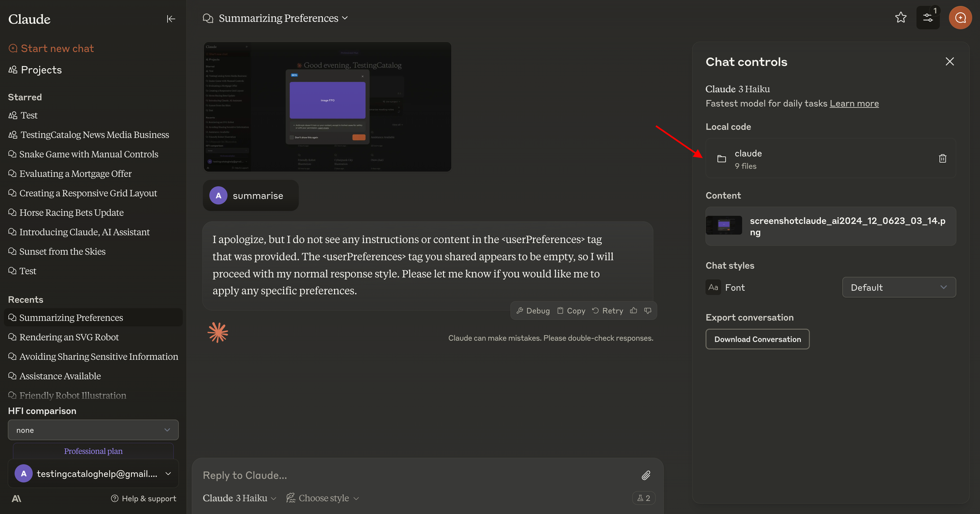Open Rendering an SVG Robot chat
Viewport: 980px width, 514px height.
pyautogui.click(x=64, y=337)
